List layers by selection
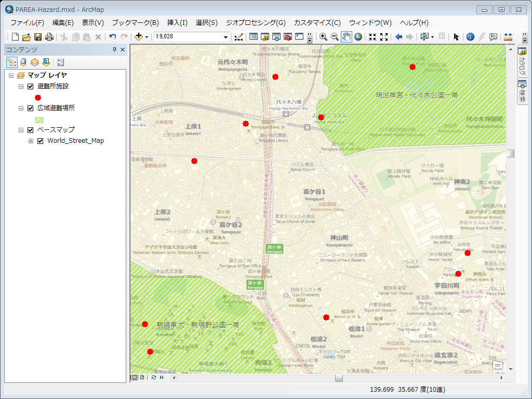Viewport: 532px width, 399px height. pos(46,62)
